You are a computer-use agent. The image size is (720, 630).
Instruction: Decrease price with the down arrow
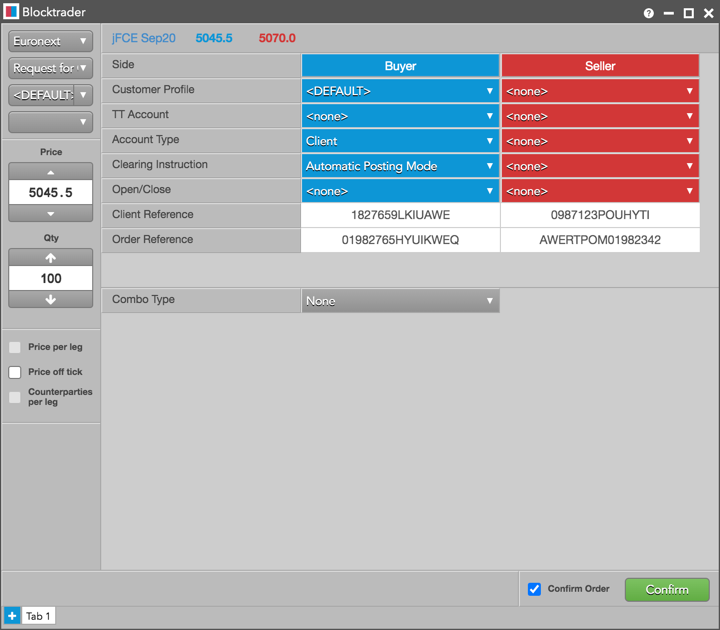(51, 214)
